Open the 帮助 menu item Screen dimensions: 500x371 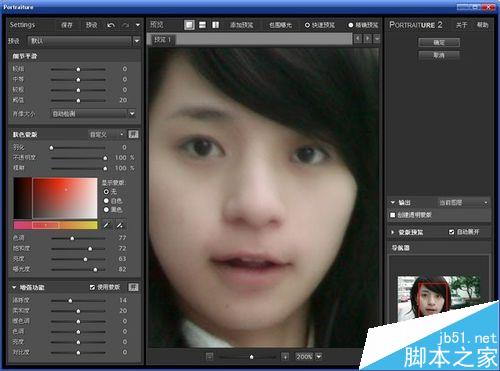[x=482, y=25]
